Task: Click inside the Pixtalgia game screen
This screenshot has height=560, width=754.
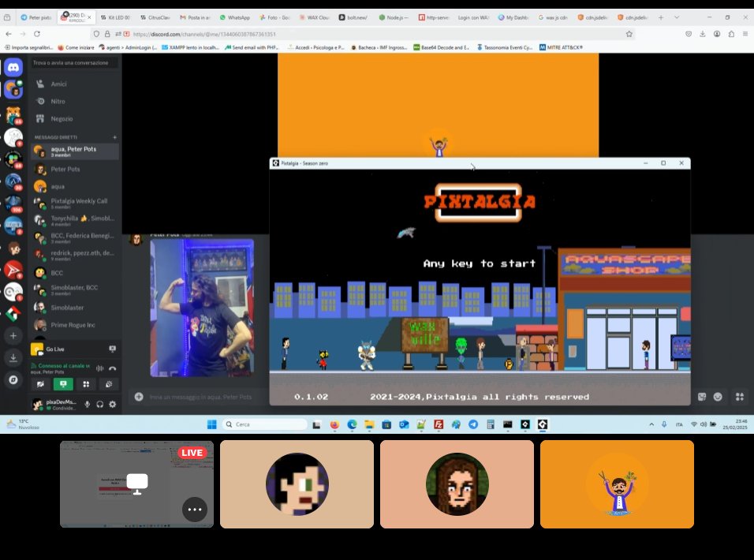Action: pyautogui.click(x=480, y=287)
